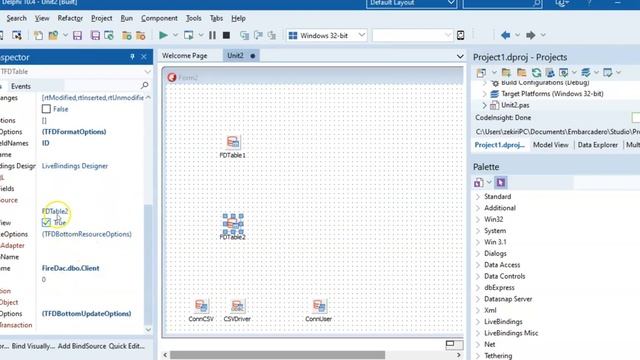640x360 pixels.
Task: Click the FDTable2 name value field
Action: 91,211
